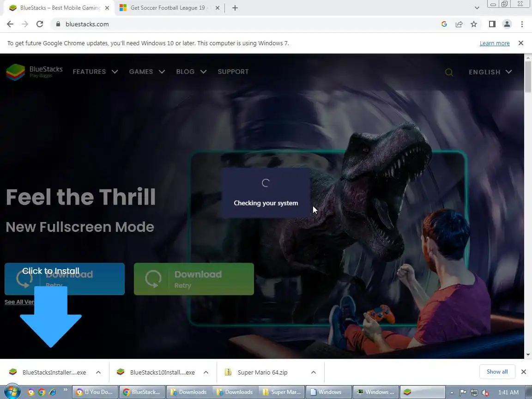Open the Windows Start orb

click(12, 392)
